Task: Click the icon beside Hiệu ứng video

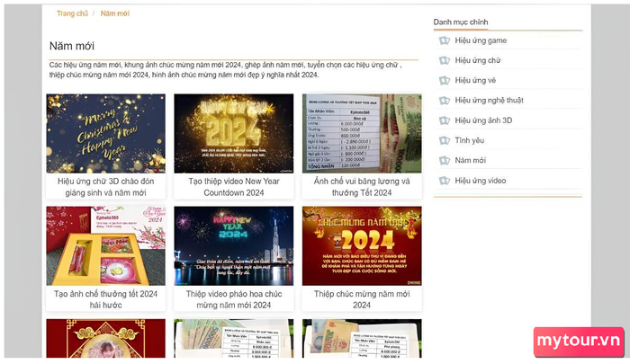Action: pos(445,181)
